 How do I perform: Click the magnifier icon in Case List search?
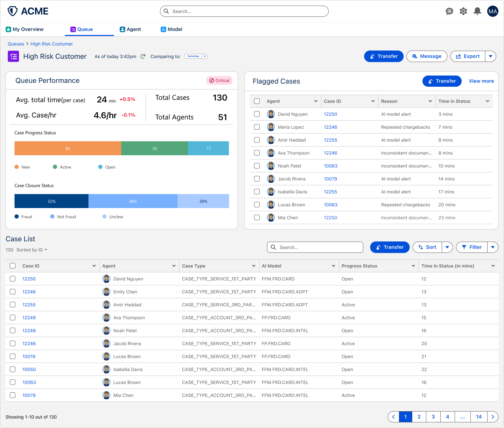[x=273, y=247]
